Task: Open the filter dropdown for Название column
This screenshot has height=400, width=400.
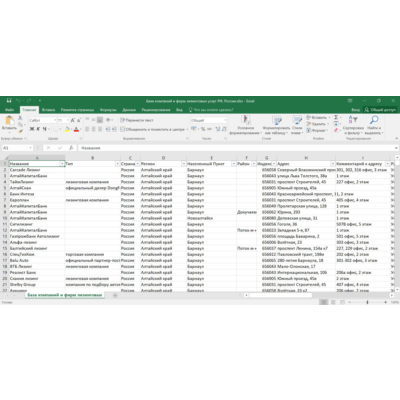Action: click(62, 164)
